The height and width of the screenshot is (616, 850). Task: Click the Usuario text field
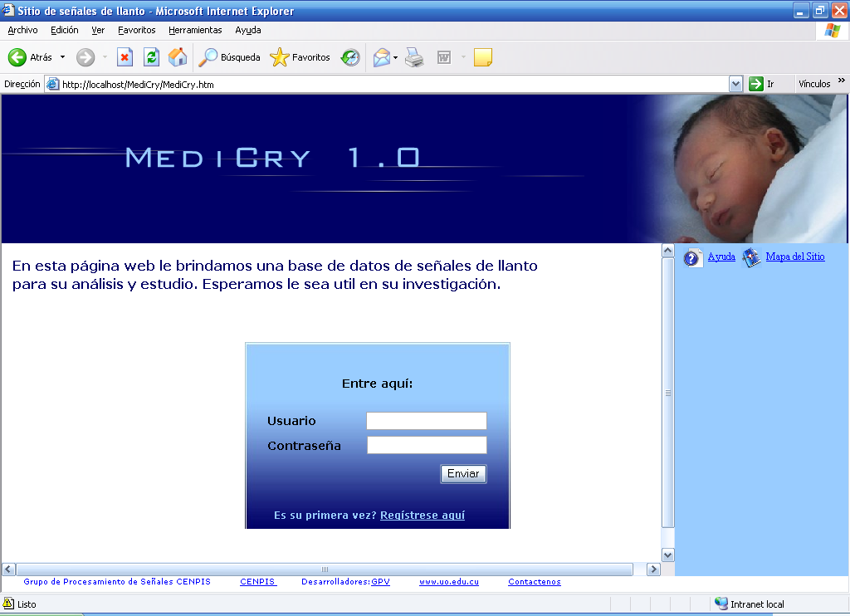427,421
